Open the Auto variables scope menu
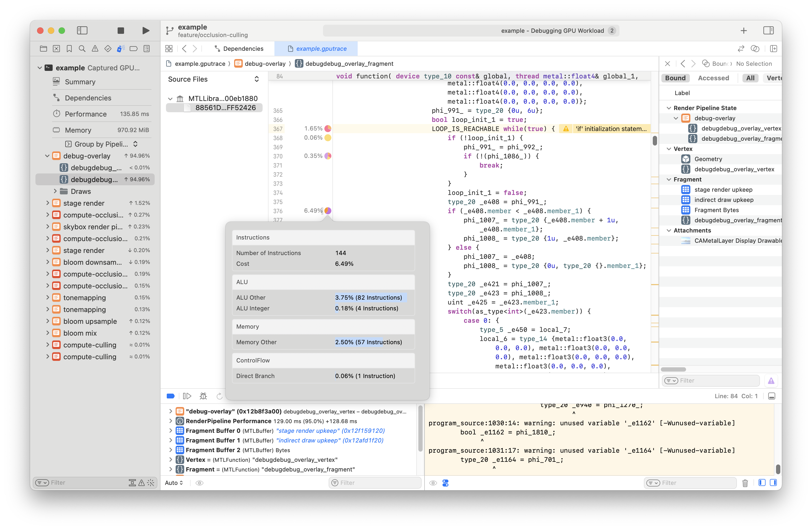 (x=174, y=483)
